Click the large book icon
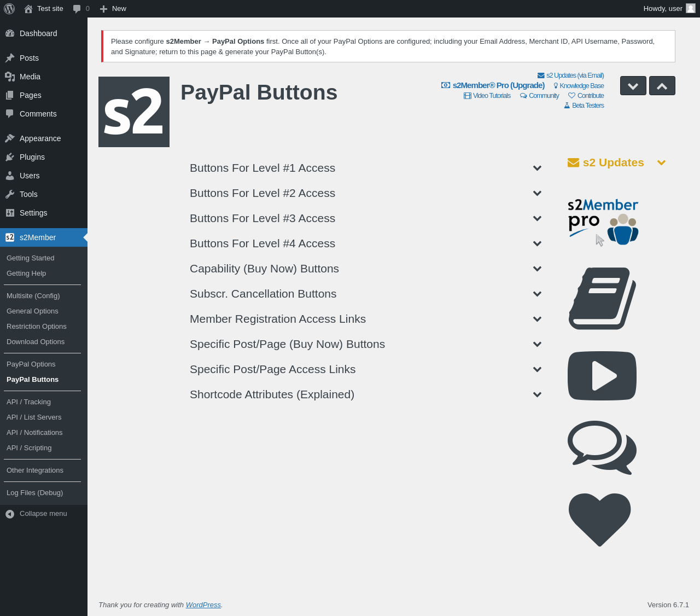Image resolution: width=700 pixels, height=616 pixels. point(602,299)
